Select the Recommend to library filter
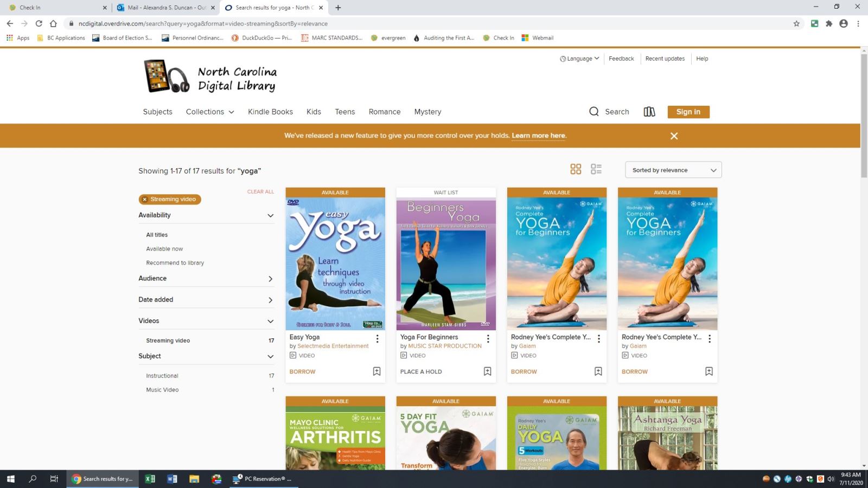This screenshot has width=868, height=488. [175, 263]
